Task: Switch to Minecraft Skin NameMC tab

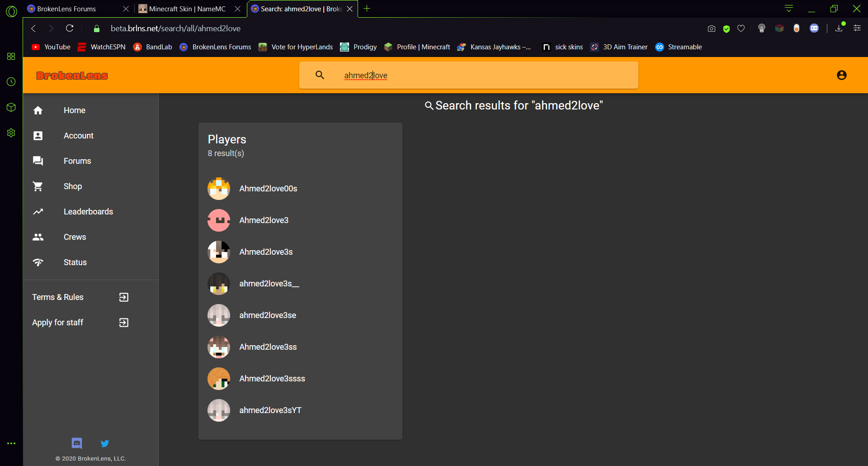Action: pyautogui.click(x=187, y=9)
